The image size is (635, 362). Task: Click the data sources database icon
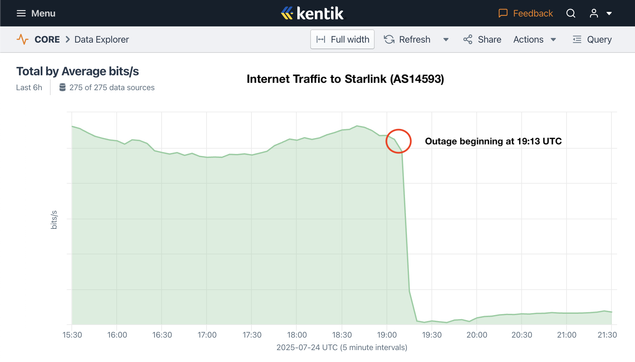pyautogui.click(x=62, y=87)
